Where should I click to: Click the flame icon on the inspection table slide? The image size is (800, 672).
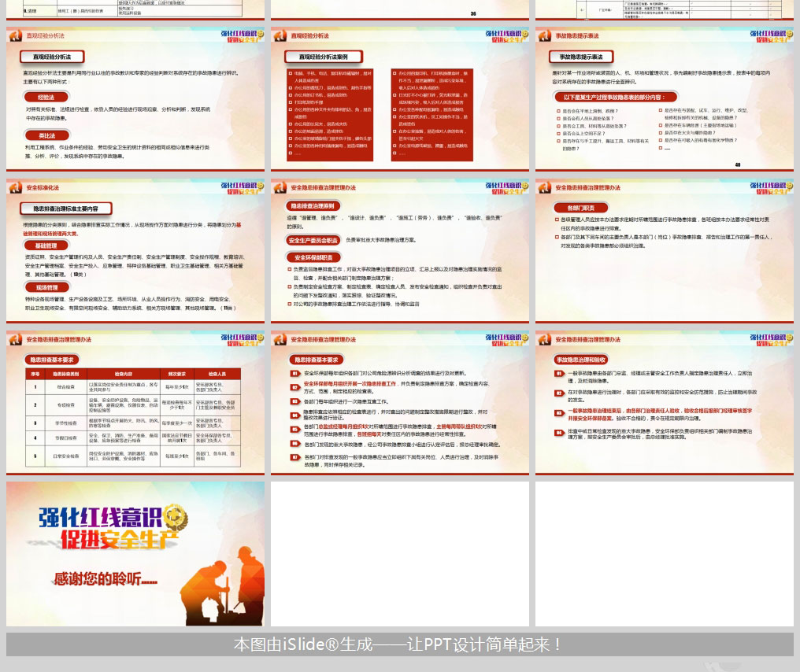pos(16,339)
